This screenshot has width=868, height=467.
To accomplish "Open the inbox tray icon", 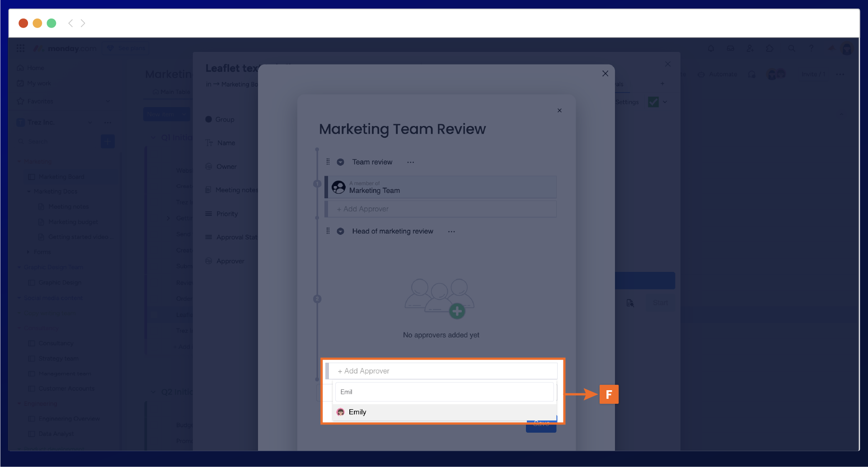I will pyautogui.click(x=730, y=48).
